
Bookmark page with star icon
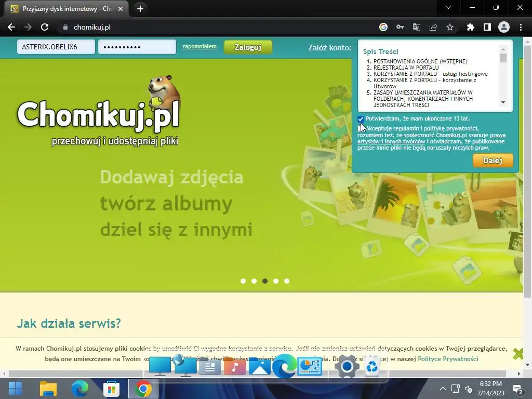coord(449,27)
